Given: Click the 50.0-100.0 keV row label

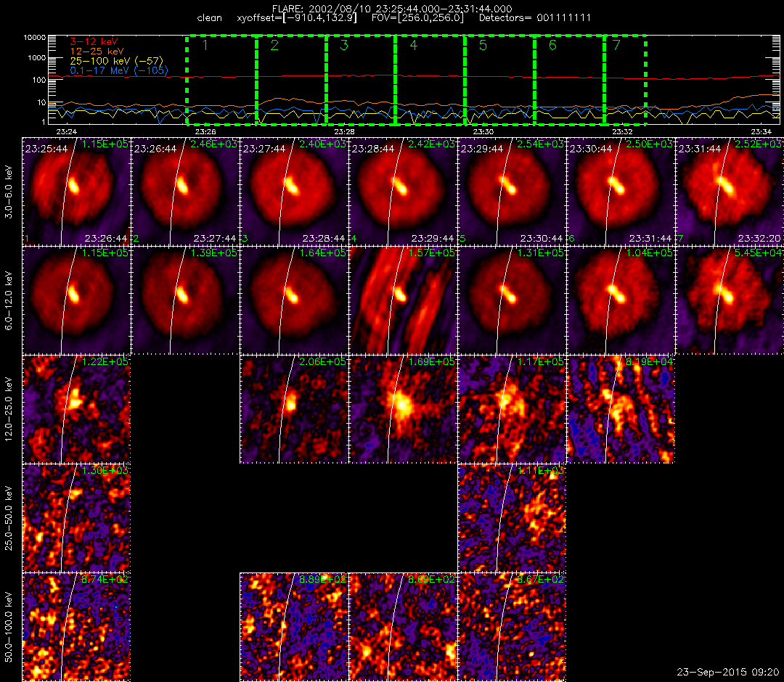Looking at the screenshot, I should (9, 627).
